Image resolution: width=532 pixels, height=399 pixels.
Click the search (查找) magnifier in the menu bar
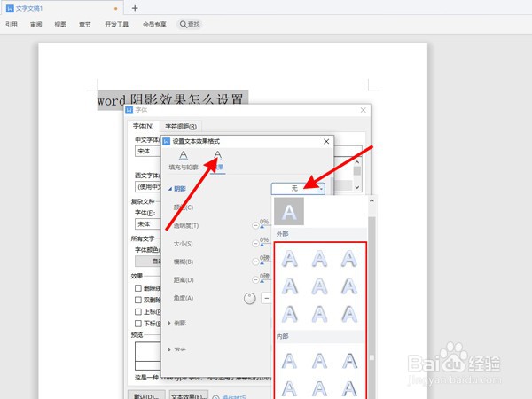click(x=184, y=25)
